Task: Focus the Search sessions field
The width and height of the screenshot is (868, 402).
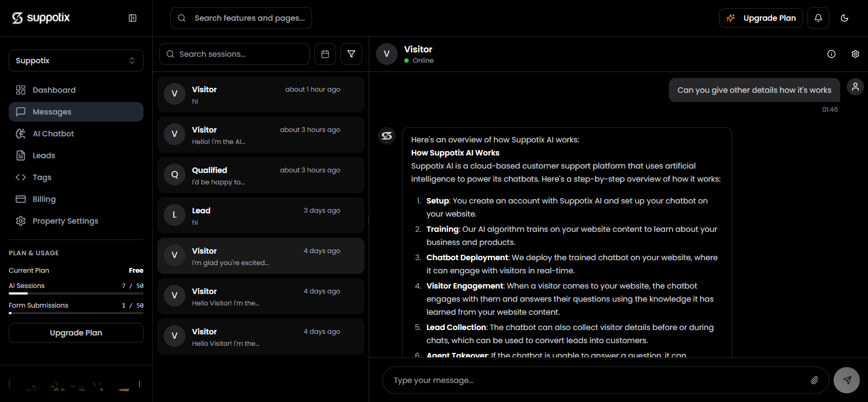Action: tap(235, 54)
